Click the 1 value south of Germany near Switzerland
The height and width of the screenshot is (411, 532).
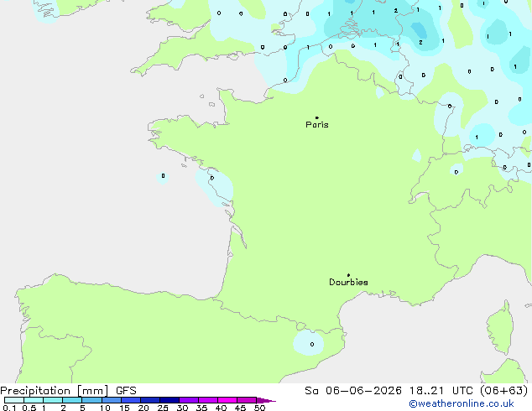[477, 137]
